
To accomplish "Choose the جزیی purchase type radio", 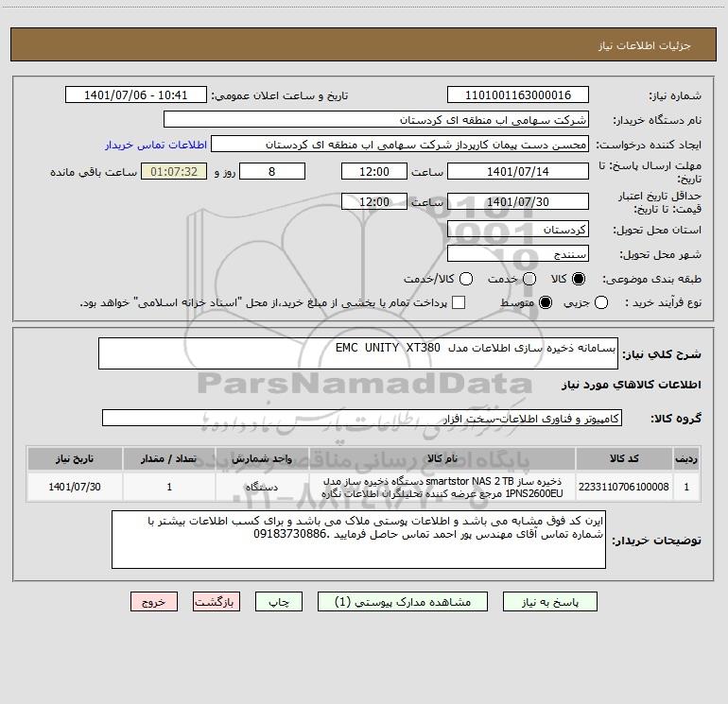I will pos(601,302).
